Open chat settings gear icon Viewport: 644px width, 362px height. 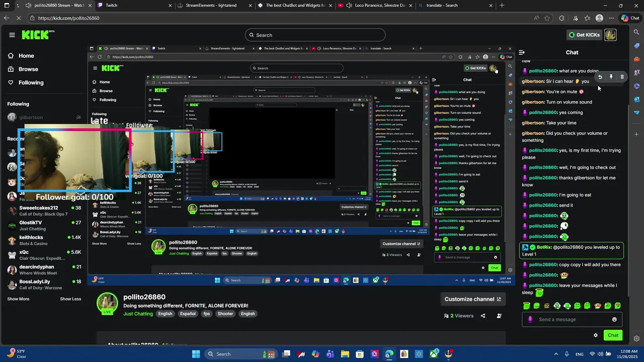596,335
